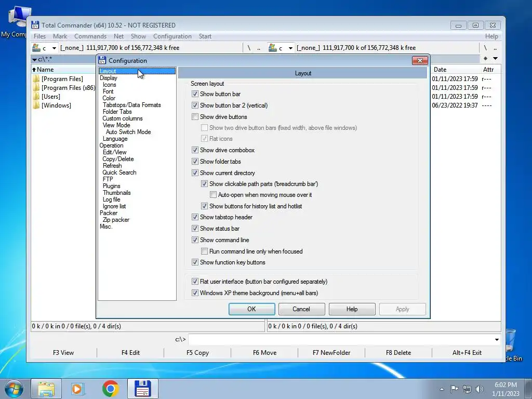Toggle Show current directory checkbox

click(x=195, y=172)
